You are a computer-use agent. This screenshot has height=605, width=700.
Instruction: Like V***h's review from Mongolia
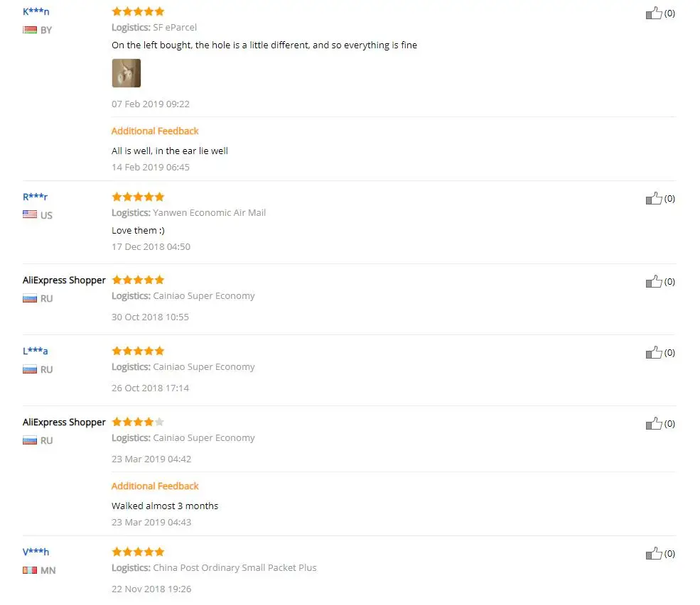click(654, 554)
